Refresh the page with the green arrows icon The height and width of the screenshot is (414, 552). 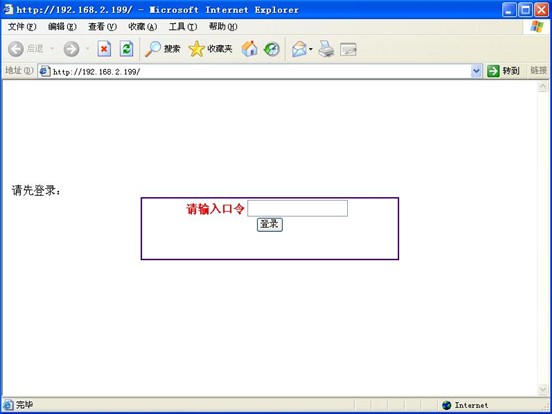pos(126,49)
